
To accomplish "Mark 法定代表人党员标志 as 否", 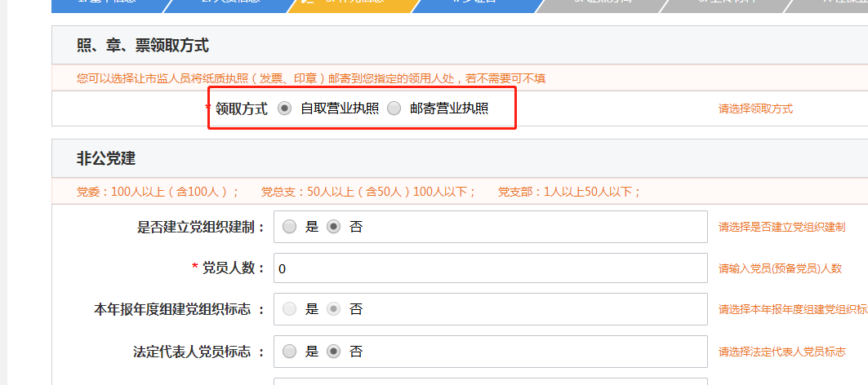I will coord(333,352).
